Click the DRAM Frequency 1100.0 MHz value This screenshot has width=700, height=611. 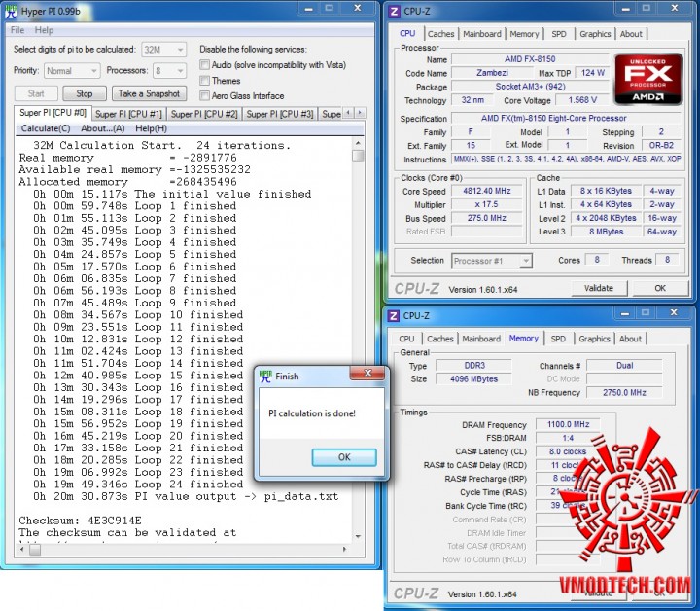[568, 424]
